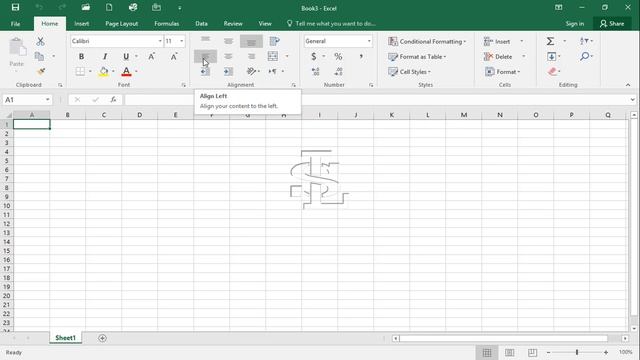Open the Format cells dropdown
640x360 pixels.
pos(502,72)
